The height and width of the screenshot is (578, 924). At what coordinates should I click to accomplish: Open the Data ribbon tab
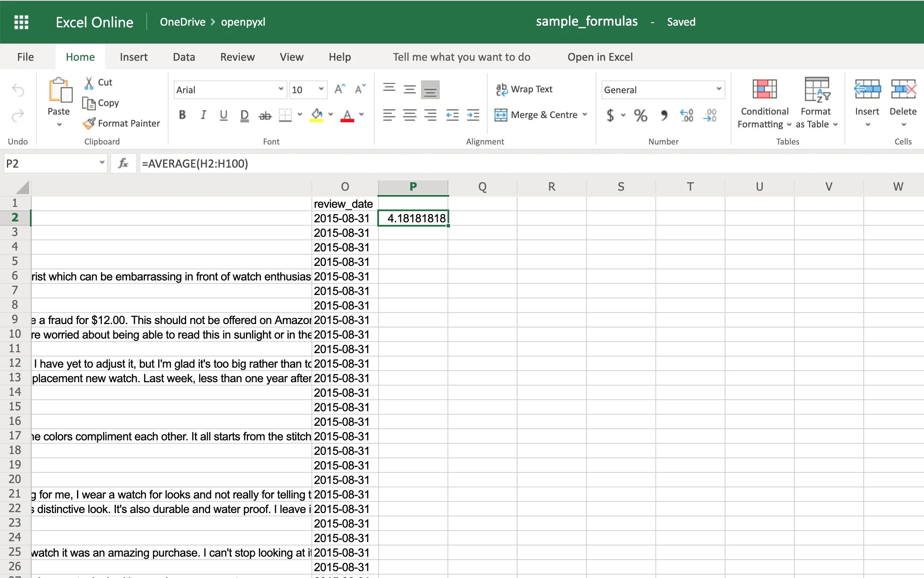(184, 57)
